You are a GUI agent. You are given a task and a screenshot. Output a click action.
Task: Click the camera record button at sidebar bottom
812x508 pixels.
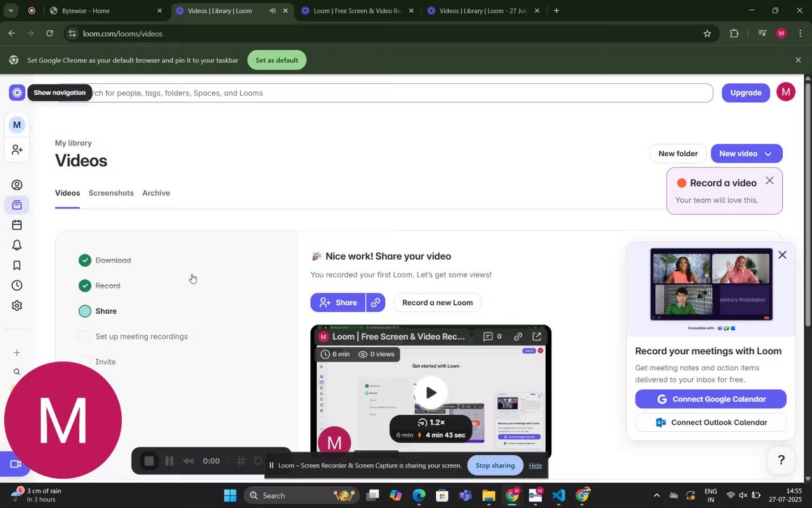(15, 464)
